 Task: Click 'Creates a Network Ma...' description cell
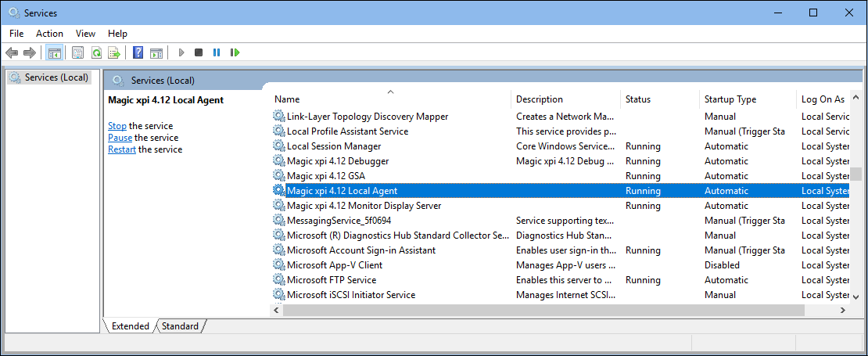pyautogui.click(x=565, y=117)
